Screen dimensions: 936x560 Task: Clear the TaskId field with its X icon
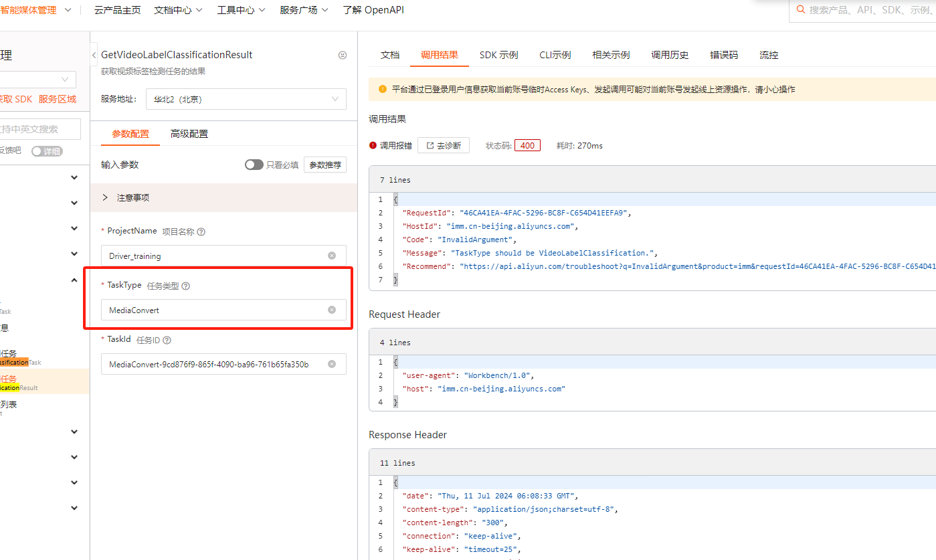point(332,364)
